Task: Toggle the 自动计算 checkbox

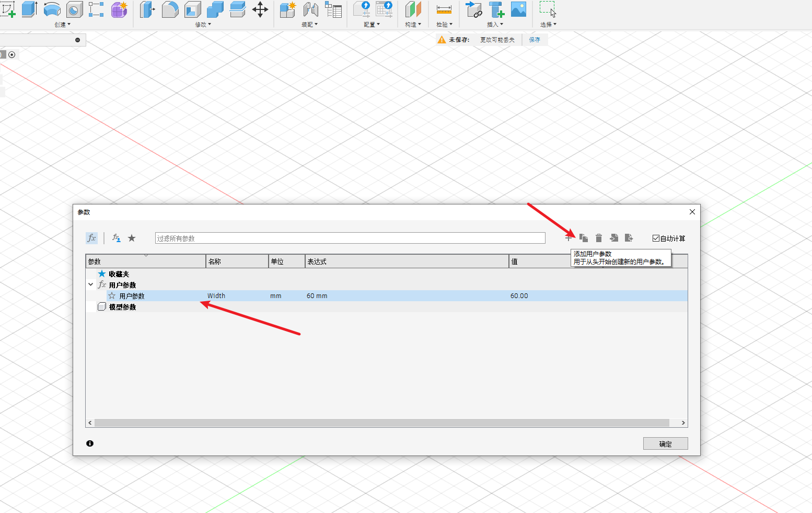Action: click(656, 238)
